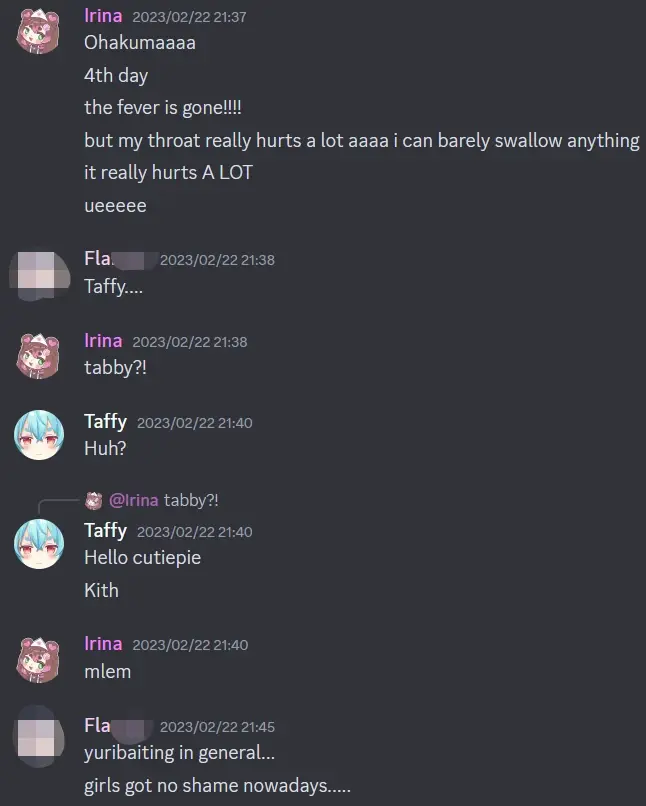Click the 2023/02/22 21:45 timestamp
The image size is (646, 806).
(x=217, y=727)
